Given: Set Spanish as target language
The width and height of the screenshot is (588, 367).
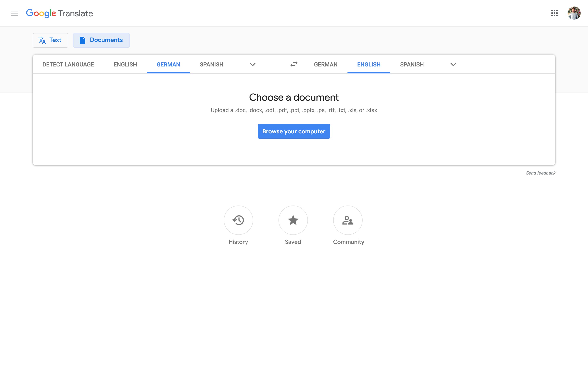Looking at the screenshot, I should pyautogui.click(x=412, y=65).
